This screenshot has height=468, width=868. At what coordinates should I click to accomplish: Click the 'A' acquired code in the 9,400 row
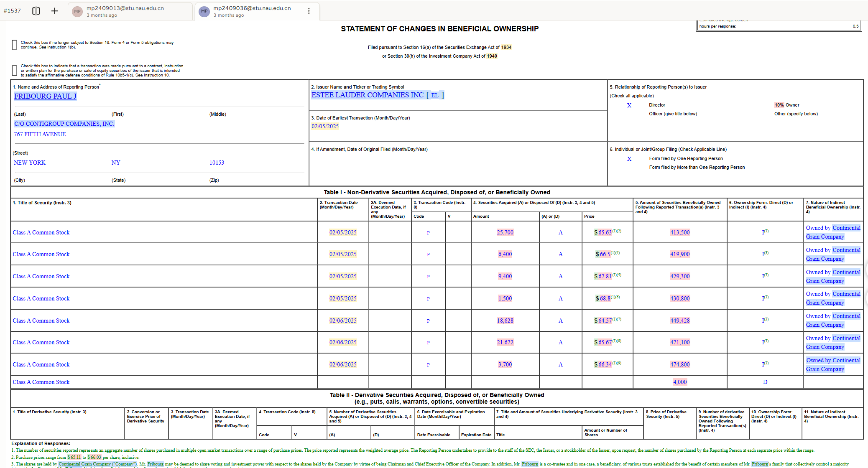pyautogui.click(x=561, y=276)
